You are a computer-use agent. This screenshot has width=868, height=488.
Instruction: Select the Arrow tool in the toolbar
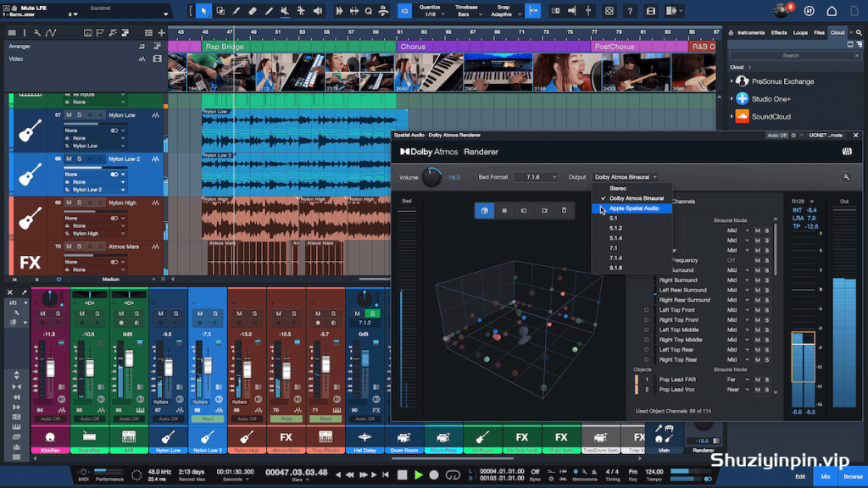tap(203, 11)
